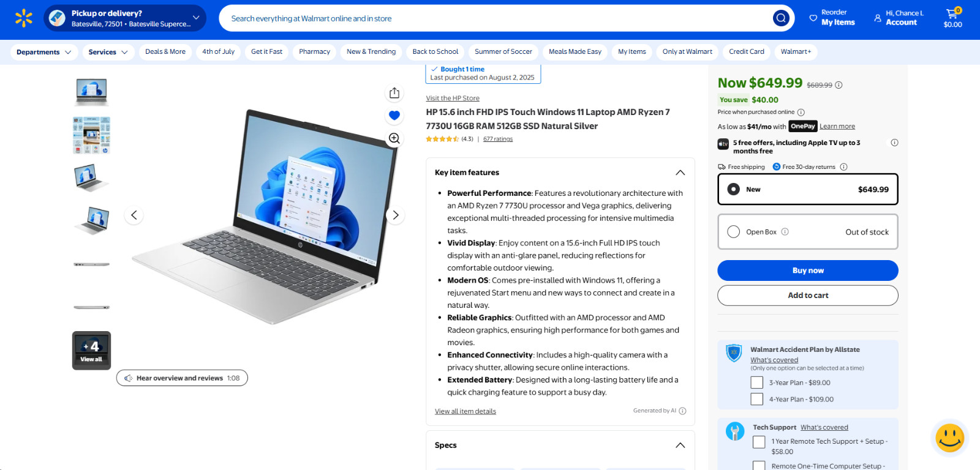
Task: Collapse the Key item features section
Action: (680, 173)
